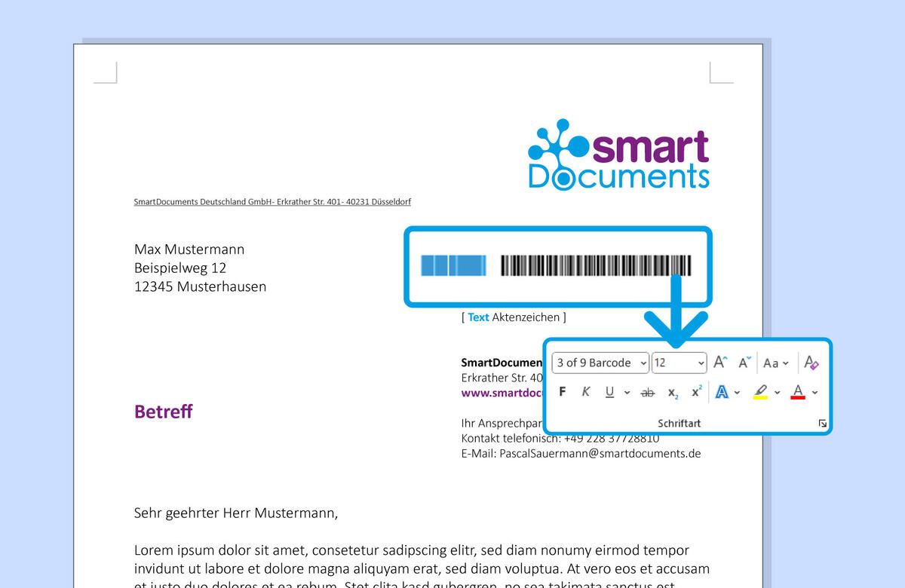Toggle italic with the K button
This screenshot has width=905, height=588.
coord(585,392)
